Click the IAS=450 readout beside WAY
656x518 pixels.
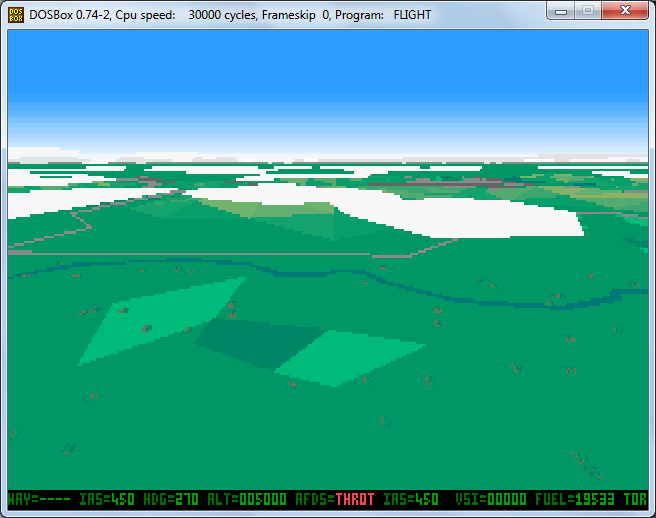pos(107,499)
